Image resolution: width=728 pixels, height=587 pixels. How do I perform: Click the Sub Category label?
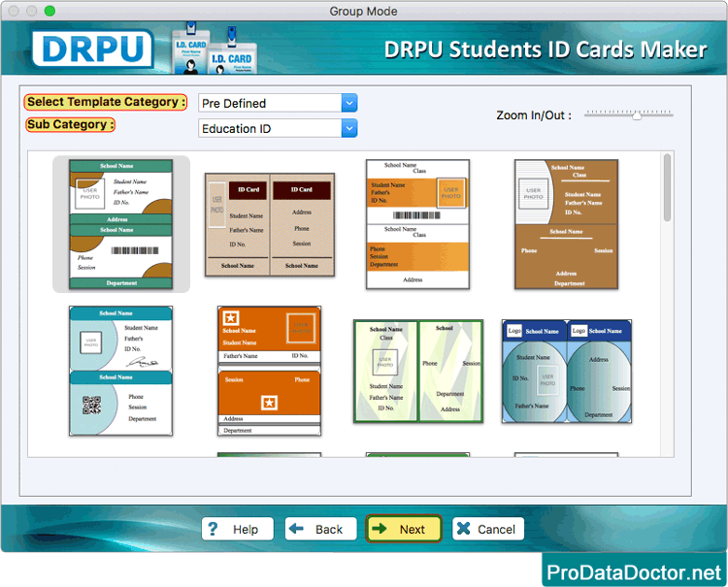(70, 124)
